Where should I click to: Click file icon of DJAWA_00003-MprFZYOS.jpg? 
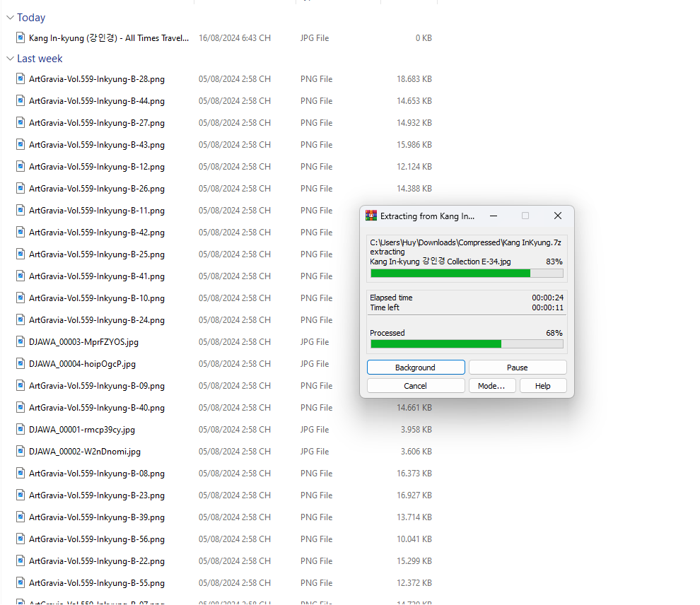point(21,342)
